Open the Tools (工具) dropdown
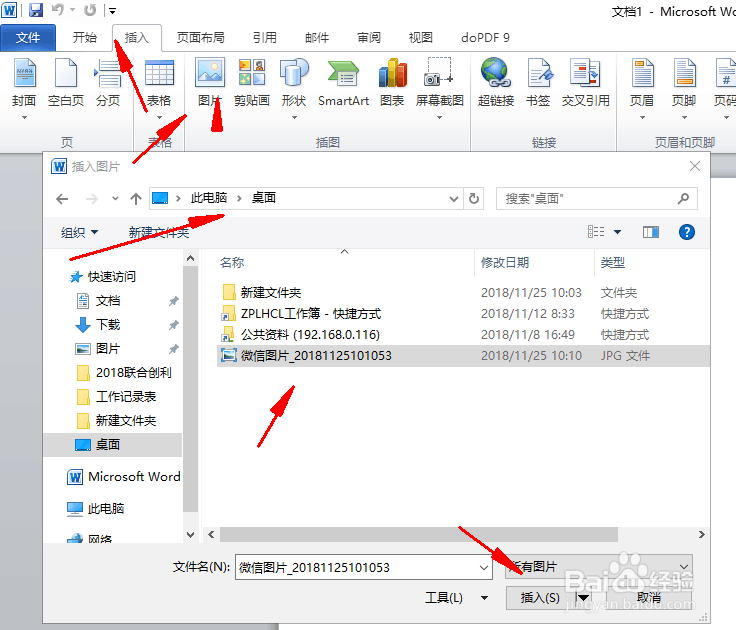Viewport: 736px width, 630px height. pyautogui.click(x=456, y=598)
